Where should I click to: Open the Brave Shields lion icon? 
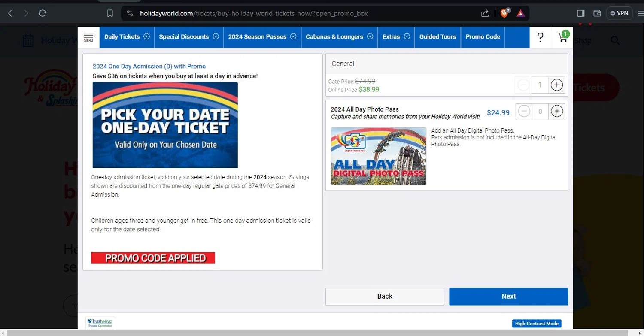click(504, 13)
